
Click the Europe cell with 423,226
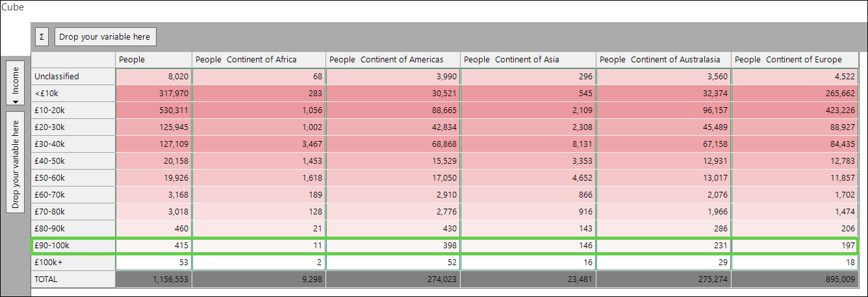[795, 110]
